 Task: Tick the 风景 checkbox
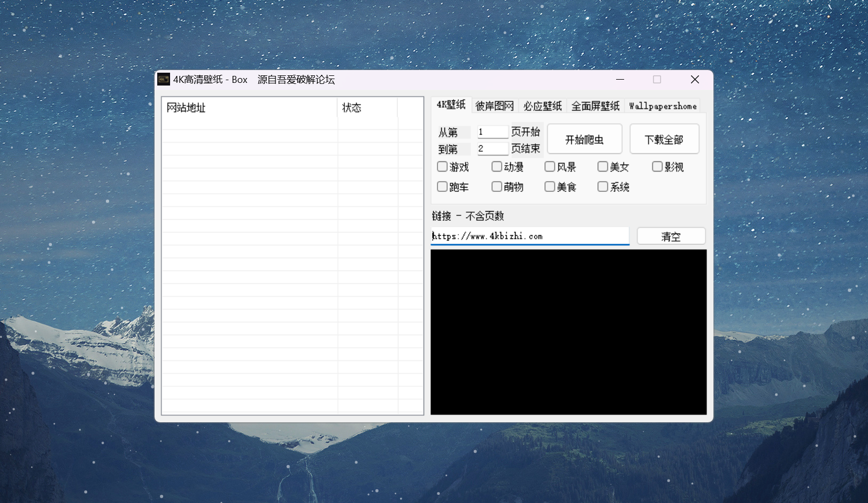point(550,167)
